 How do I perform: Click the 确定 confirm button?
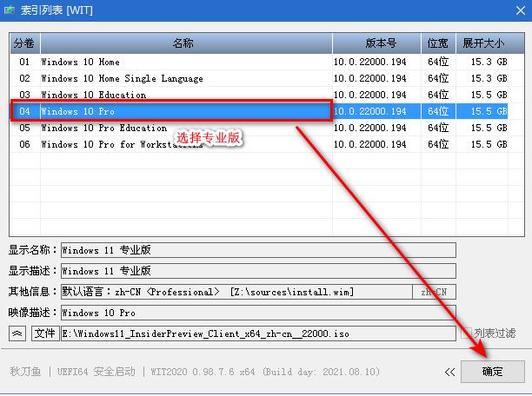tap(492, 372)
